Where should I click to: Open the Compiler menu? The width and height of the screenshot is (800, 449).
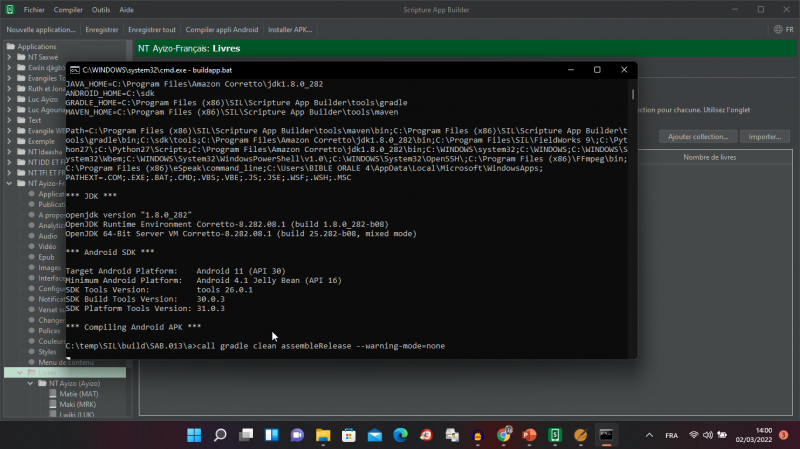[x=68, y=9]
